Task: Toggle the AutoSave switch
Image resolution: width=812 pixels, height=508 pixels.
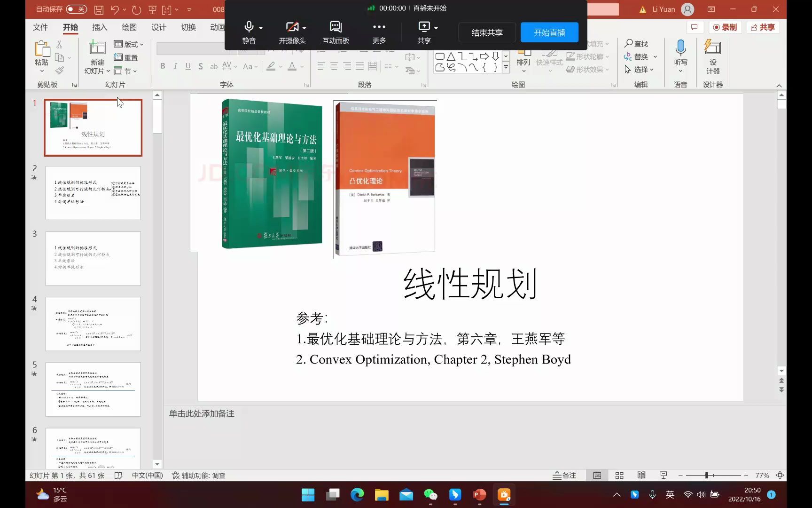Action: 76,9
